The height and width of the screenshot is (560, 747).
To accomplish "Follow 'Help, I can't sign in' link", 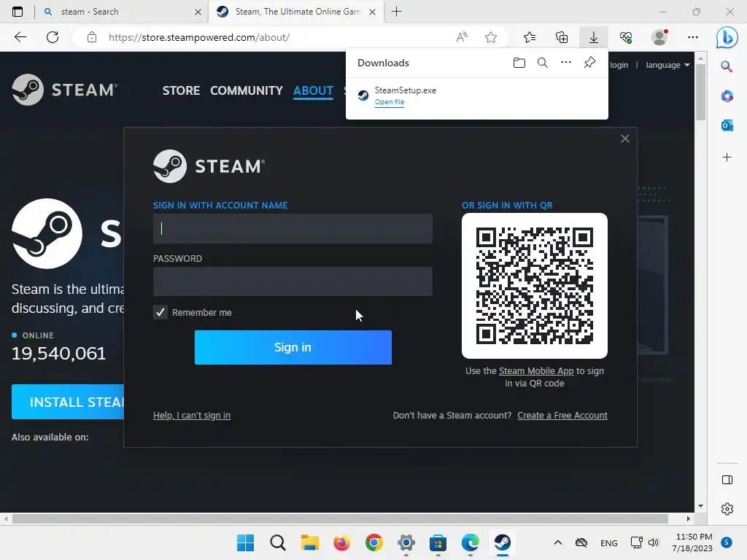I will (192, 415).
